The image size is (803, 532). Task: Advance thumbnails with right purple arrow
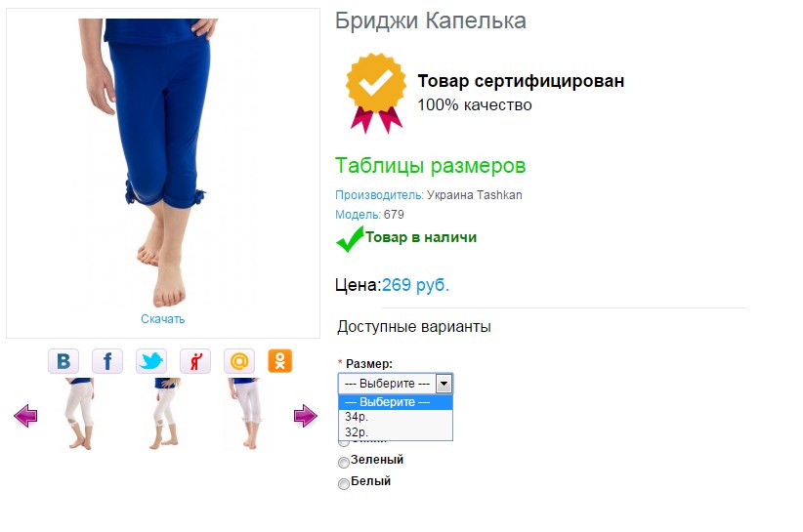click(306, 416)
